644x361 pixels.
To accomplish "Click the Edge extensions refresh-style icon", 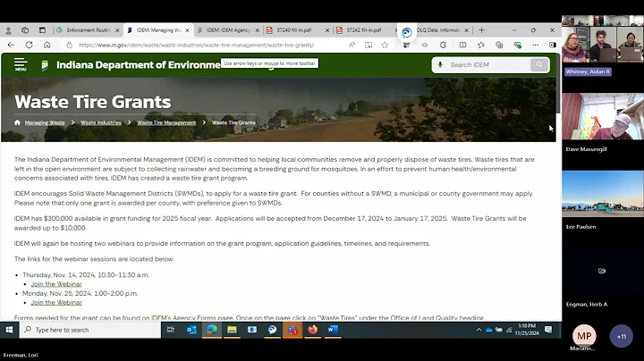I will tap(443, 45).
